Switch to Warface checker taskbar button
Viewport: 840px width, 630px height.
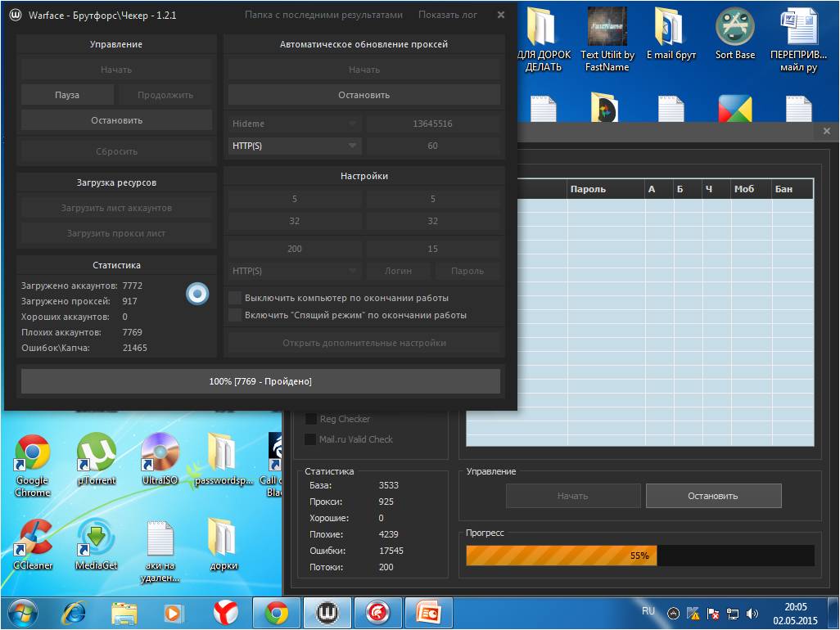pyautogui.click(x=327, y=613)
